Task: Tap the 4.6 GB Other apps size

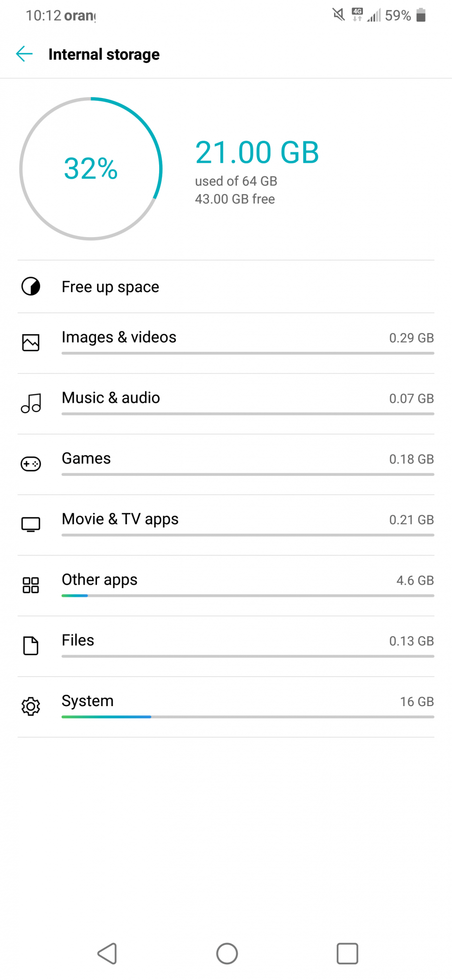Action: click(415, 581)
